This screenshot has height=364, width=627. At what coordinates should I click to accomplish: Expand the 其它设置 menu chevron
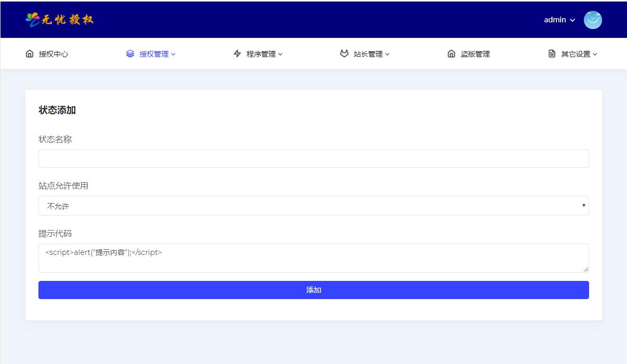coord(595,54)
